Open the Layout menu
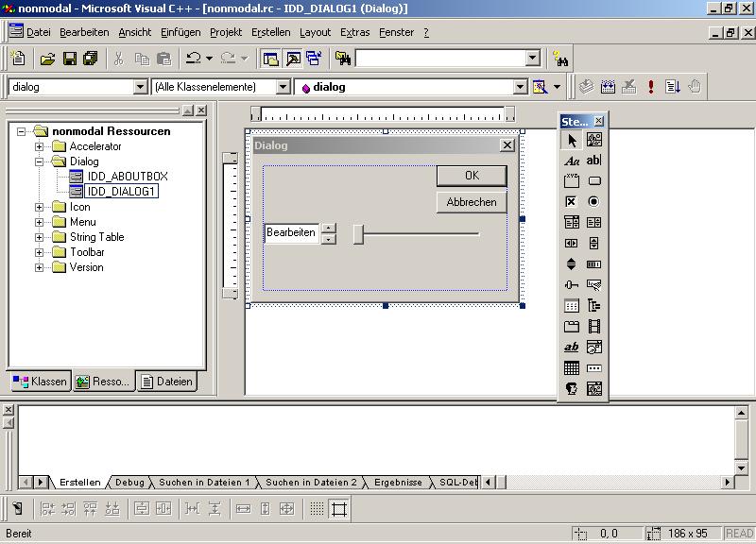 coord(315,32)
